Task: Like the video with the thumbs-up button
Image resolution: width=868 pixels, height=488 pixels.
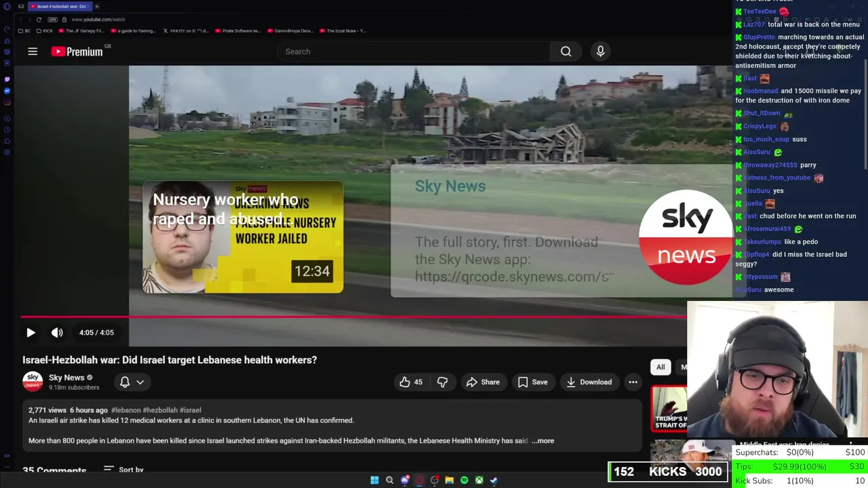Action: (x=410, y=382)
